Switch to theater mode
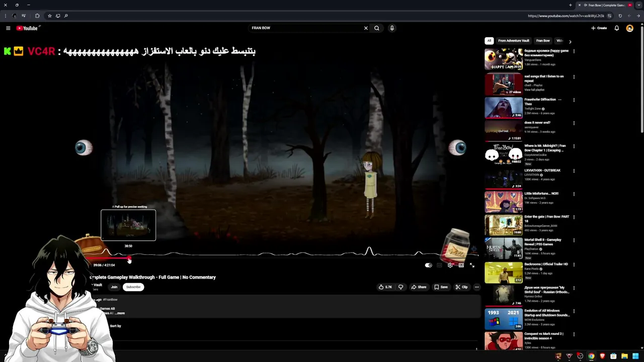This screenshot has height=362, width=644. point(461,265)
